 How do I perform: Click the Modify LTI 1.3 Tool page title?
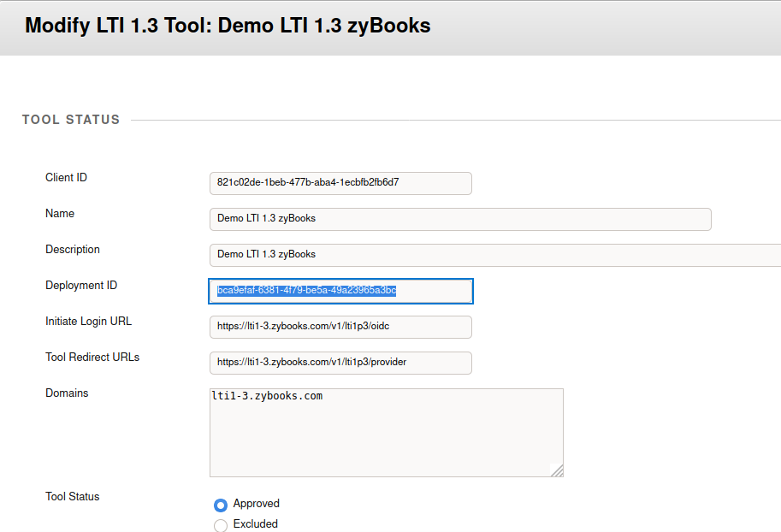coord(228,26)
